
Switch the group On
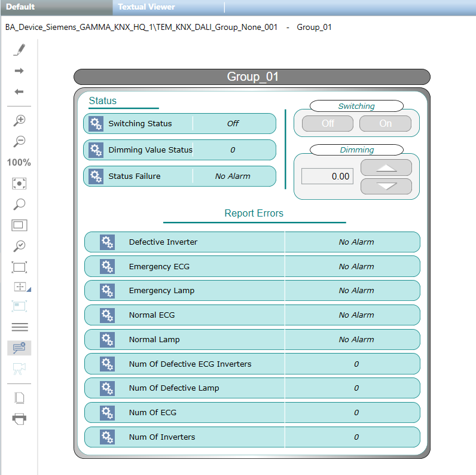[x=385, y=123]
